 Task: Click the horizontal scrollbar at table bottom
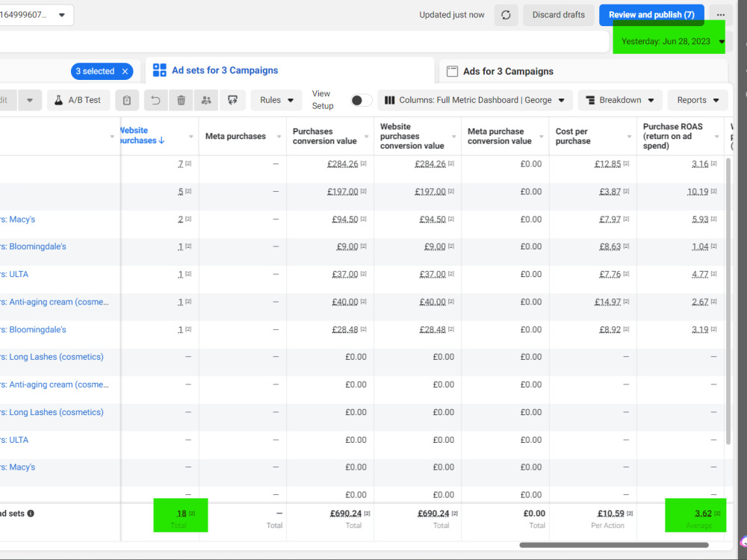(x=613, y=545)
